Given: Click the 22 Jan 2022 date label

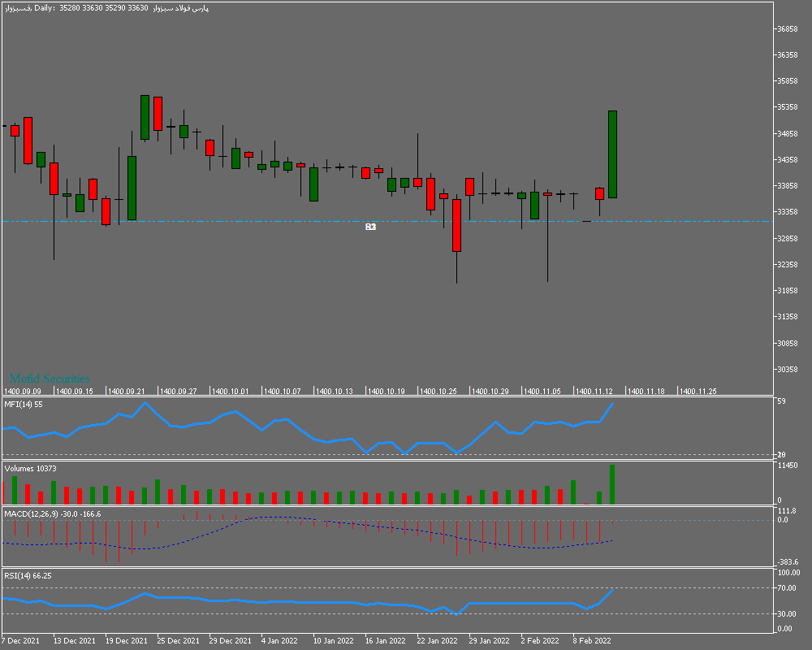Looking at the screenshot, I should [438, 641].
